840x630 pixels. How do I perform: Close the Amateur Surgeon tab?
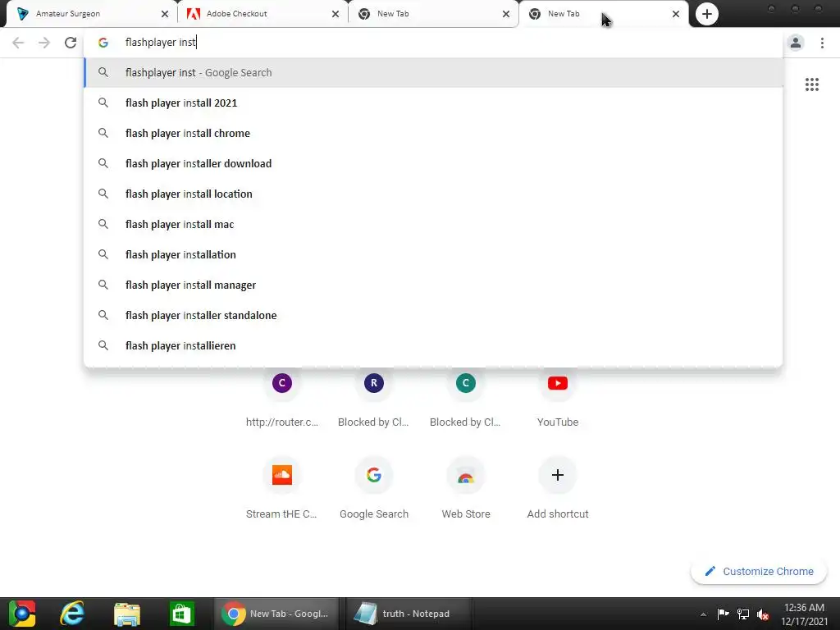click(x=165, y=14)
